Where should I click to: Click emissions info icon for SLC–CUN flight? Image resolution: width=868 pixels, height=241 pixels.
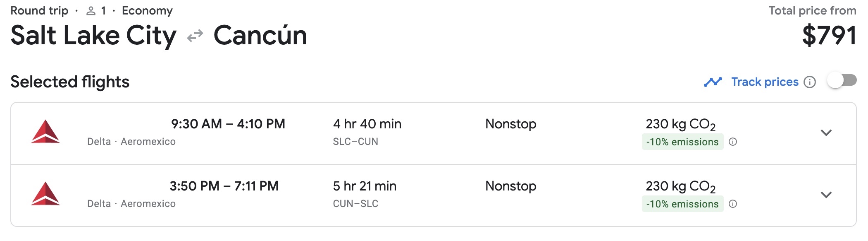click(733, 142)
